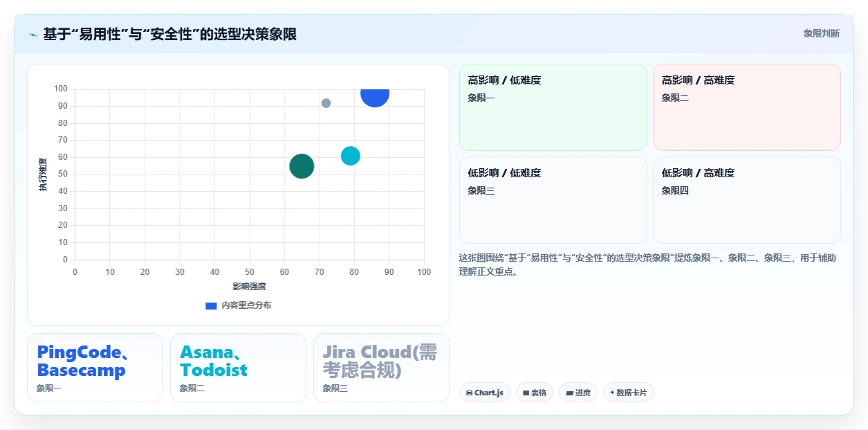Click 象限三 caption under Jira Cloud card
Image resolution: width=868 pixels, height=430 pixels.
coord(335,388)
